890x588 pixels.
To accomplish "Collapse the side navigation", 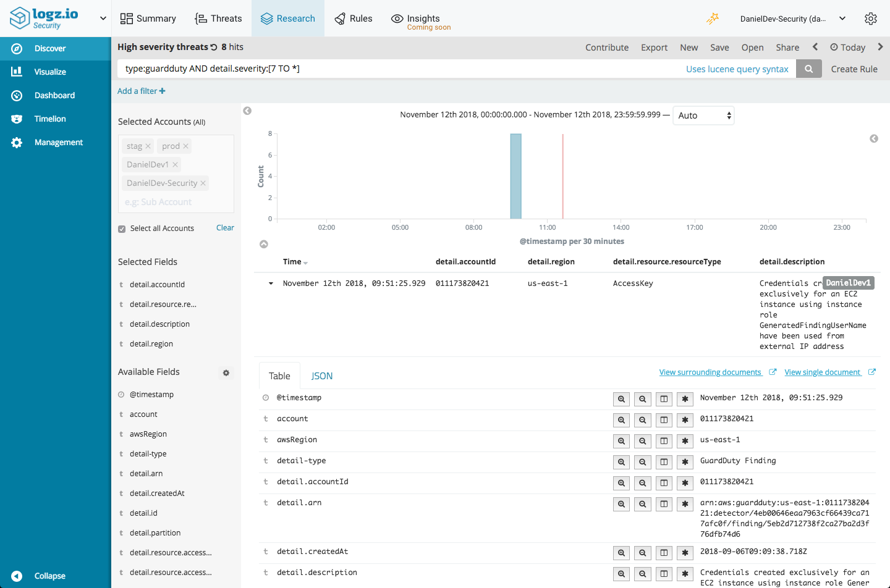I will (x=38, y=576).
